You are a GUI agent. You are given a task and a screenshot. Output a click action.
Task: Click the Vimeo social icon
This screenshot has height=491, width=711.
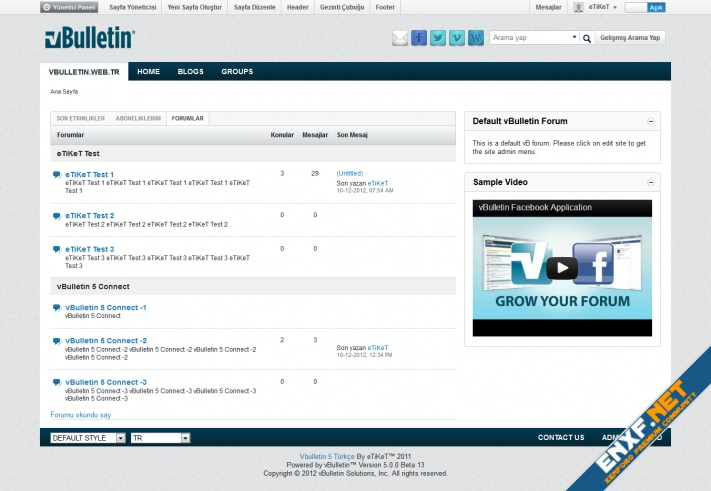pos(457,38)
